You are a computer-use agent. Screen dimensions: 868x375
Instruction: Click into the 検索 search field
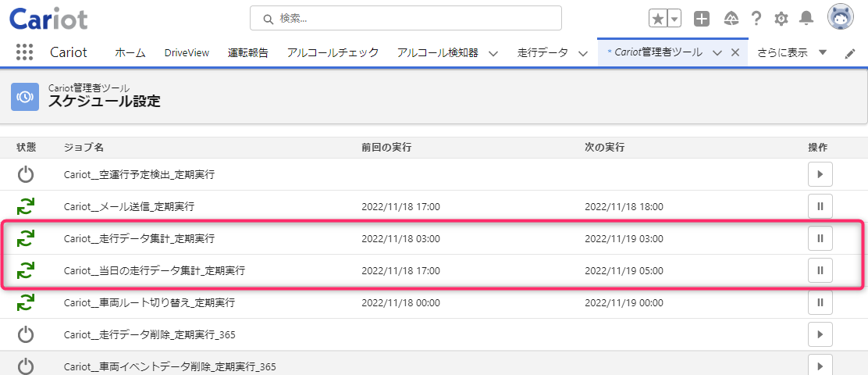click(x=406, y=18)
